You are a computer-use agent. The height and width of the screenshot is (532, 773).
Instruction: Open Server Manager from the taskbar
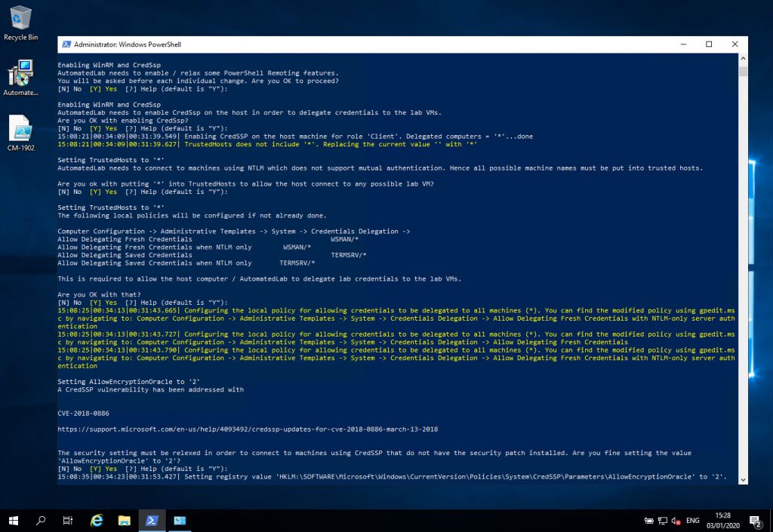point(180,520)
